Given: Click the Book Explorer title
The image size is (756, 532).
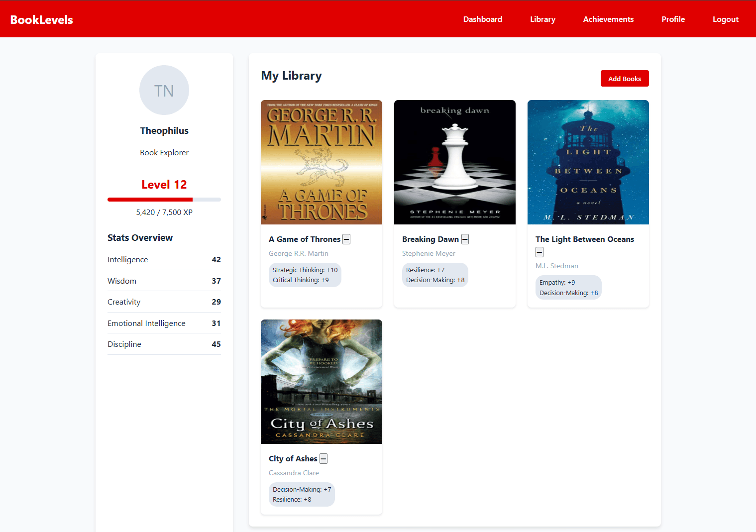Looking at the screenshot, I should pos(164,153).
